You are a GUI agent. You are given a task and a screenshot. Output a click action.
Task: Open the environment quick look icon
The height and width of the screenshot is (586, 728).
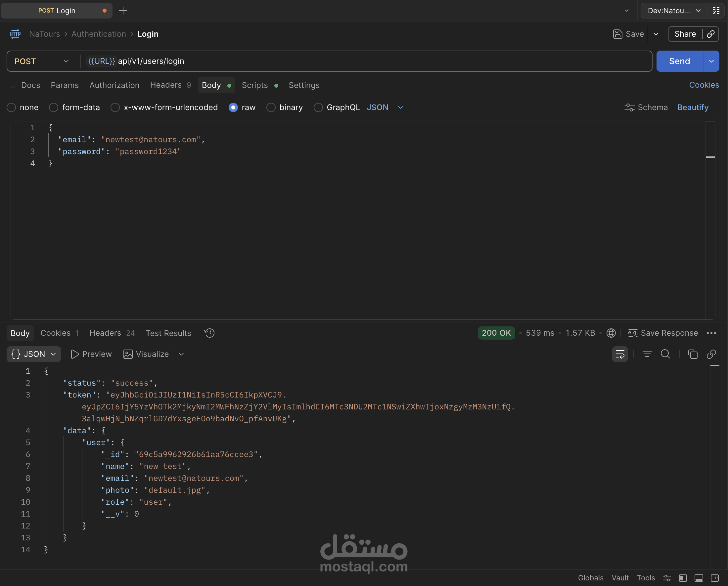tap(716, 11)
